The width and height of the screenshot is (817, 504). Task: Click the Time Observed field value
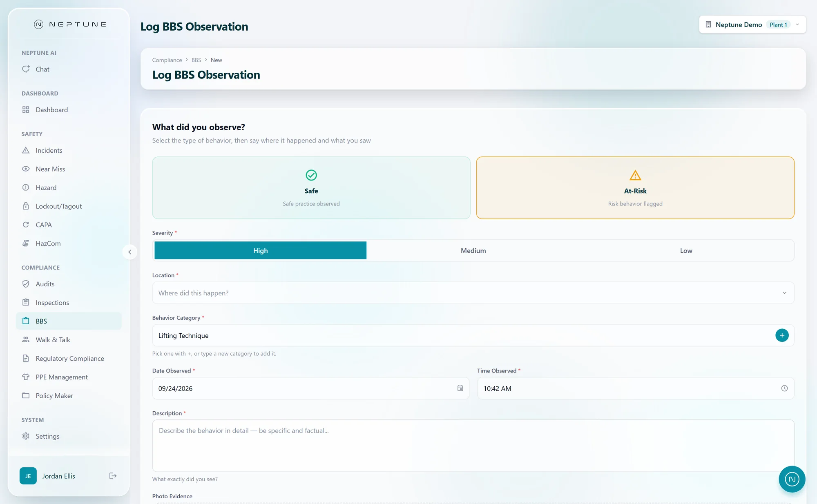tap(497, 388)
